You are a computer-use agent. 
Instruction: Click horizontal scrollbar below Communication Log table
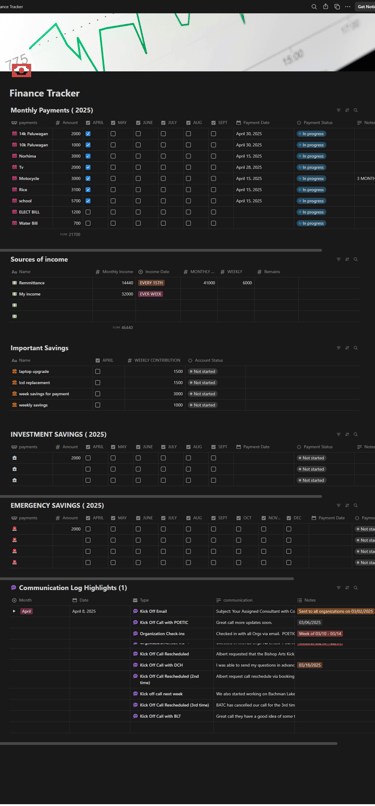[x=168, y=743]
